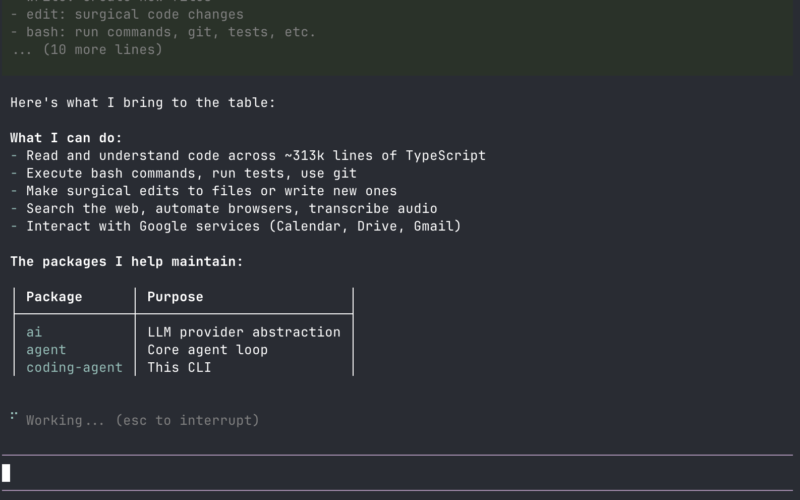The image size is (800, 500).
Task: Click the prompt input line
Action: [x=400, y=473]
